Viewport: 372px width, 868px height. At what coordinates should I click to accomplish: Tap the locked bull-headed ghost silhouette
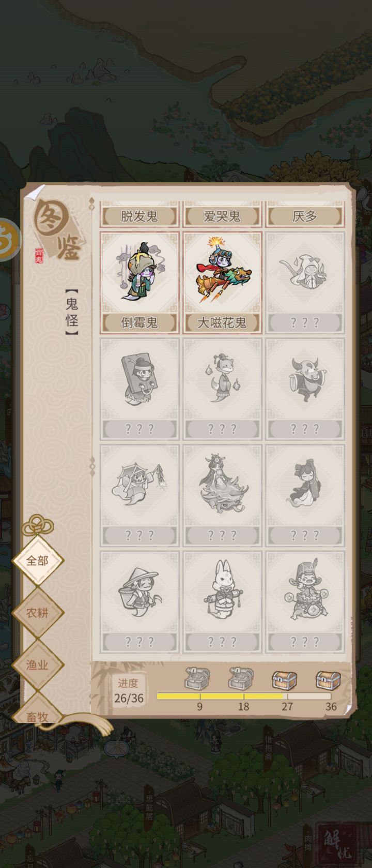(305, 389)
